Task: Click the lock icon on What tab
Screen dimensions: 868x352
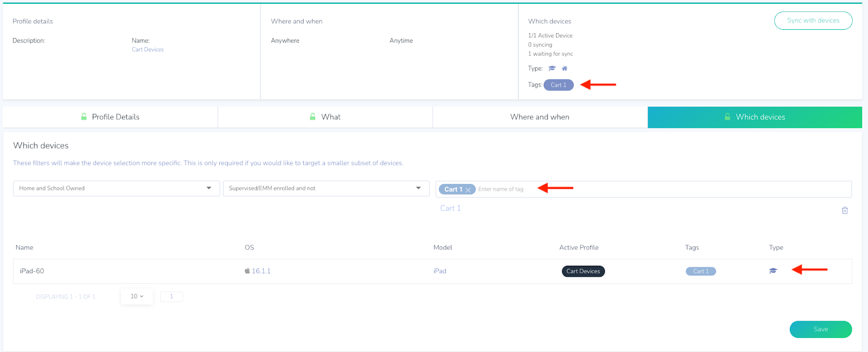Action: coord(313,117)
